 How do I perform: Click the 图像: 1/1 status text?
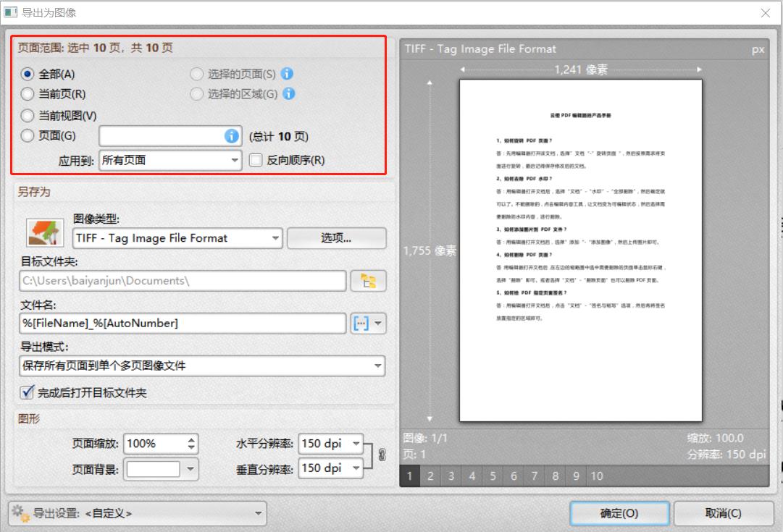425,438
